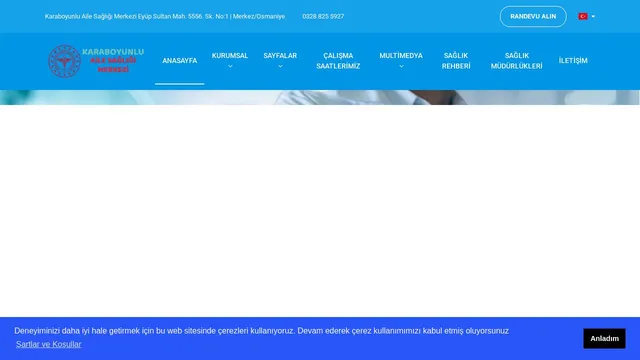Image resolution: width=640 pixels, height=360 pixels.
Task: Open SAĞLIK MÜDÜRLÜKLERİ page
Action: [516, 61]
